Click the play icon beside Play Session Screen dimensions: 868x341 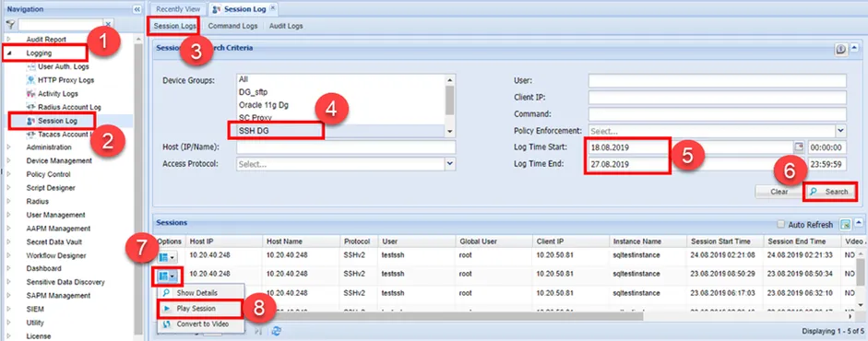click(167, 309)
